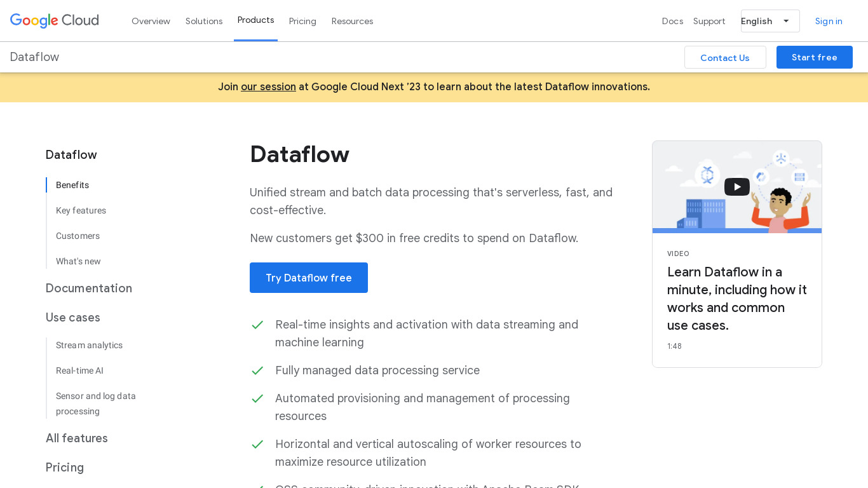The image size is (868, 488).
Task: Select Sensor and log data processing
Action: (96, 403)
